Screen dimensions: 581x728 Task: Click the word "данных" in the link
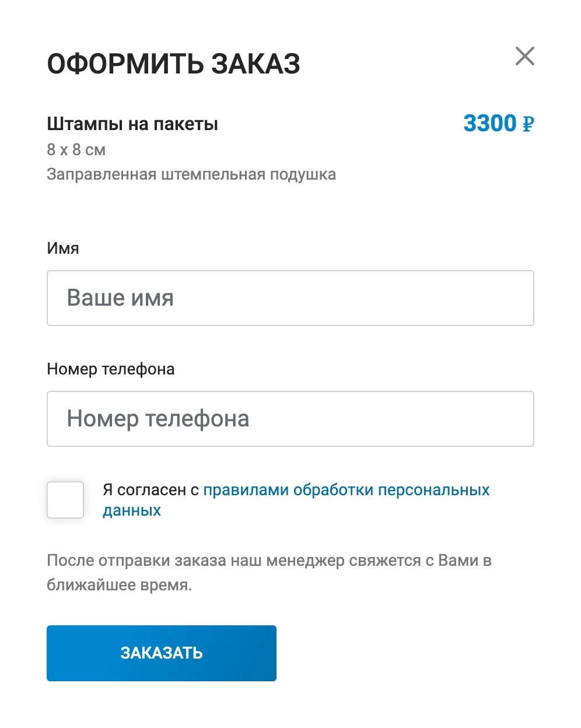(x=132, y=510)
